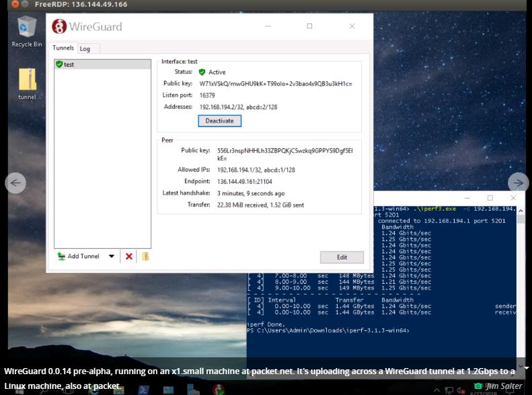Viewport: 532px width, 395px height.
Task: Click the Deactivate button
Action: 219,121
